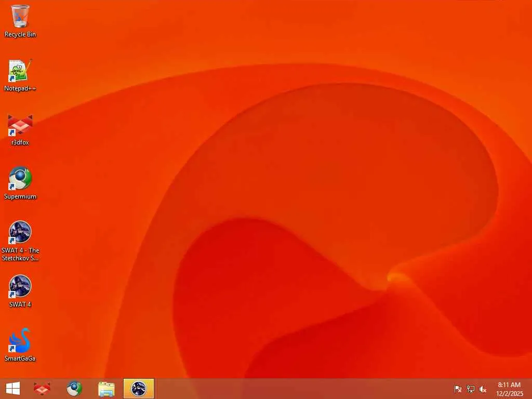Screen dimensions: 532x399
Task: Click the muted volume tray icon
Action: pyautogui.click(x=483, y=389)
